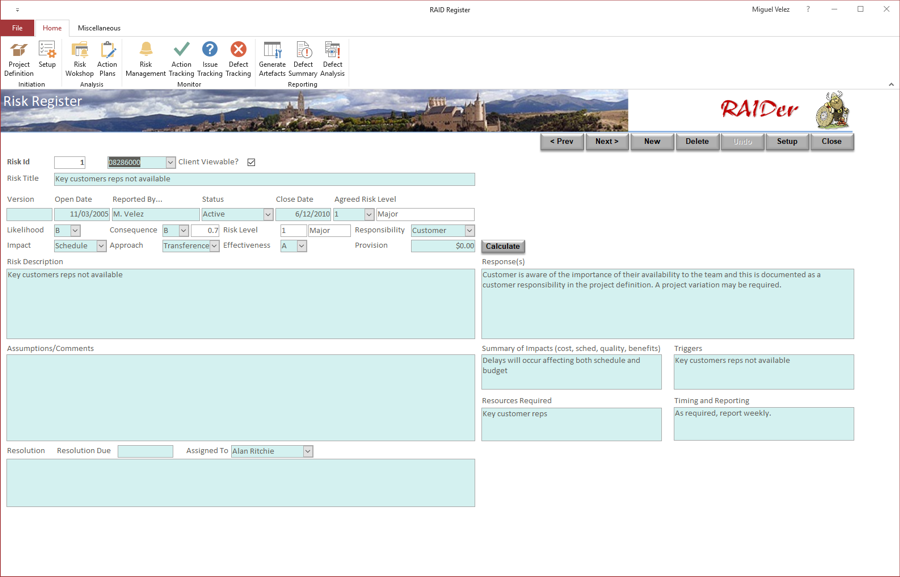
Task: Close the Risk Register form button
Action: 832,141
